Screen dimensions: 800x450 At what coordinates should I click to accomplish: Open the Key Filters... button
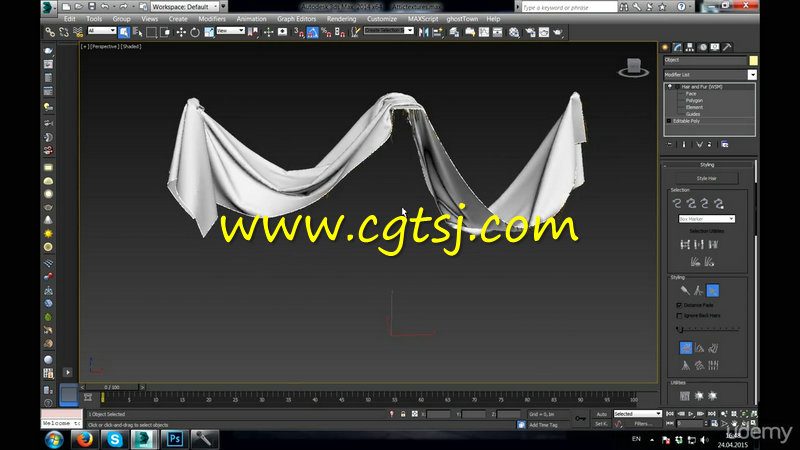tap(643, 424)
